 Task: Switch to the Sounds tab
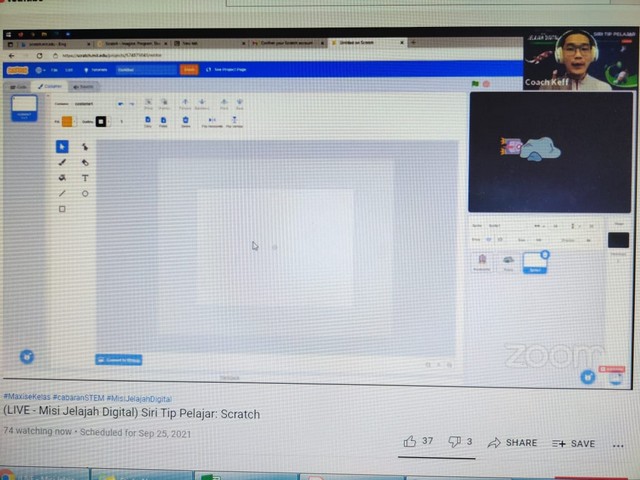point(84,87)
